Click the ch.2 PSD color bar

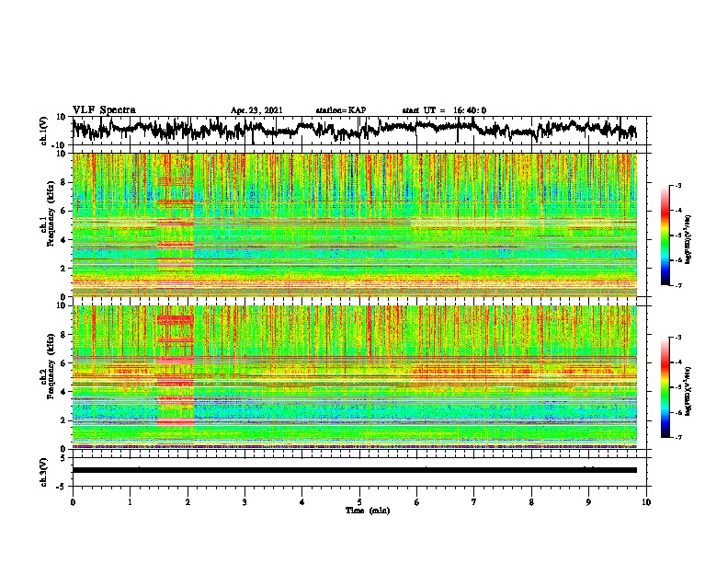coord(665,387)
